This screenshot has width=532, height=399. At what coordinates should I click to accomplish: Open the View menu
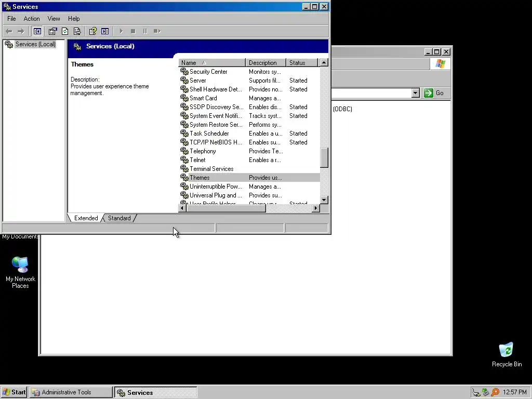(x=54, y=19)
